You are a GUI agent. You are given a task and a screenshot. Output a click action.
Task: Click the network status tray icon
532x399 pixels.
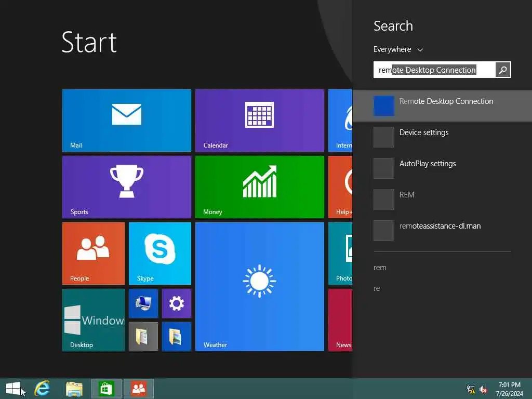(x=471, y=389)
